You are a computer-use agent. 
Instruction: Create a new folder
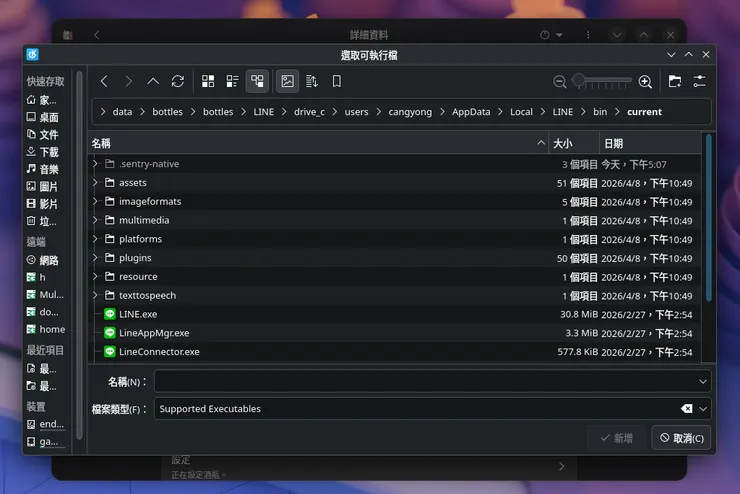675,81
